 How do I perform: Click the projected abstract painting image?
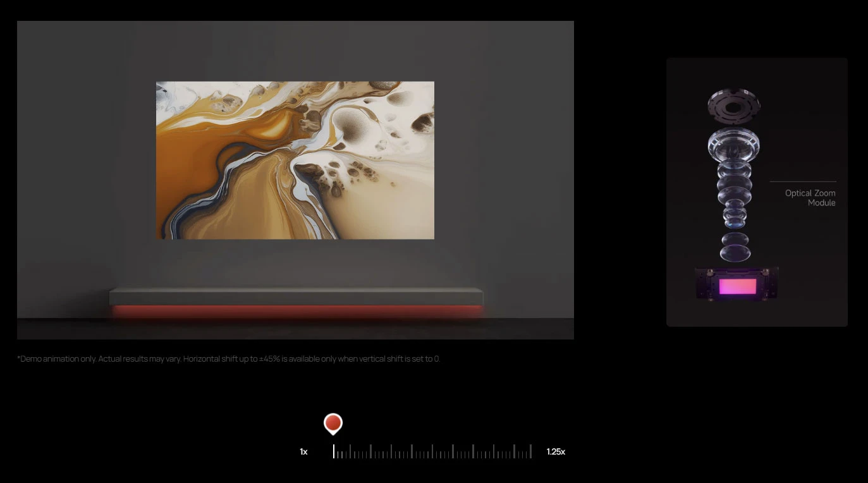295,160
